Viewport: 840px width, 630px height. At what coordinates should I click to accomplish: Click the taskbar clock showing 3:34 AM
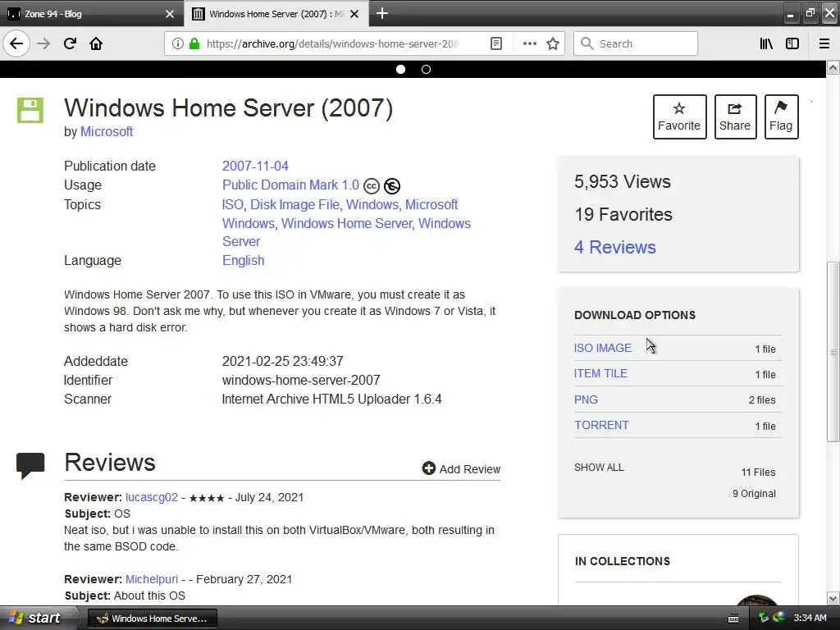click(810, 618)
